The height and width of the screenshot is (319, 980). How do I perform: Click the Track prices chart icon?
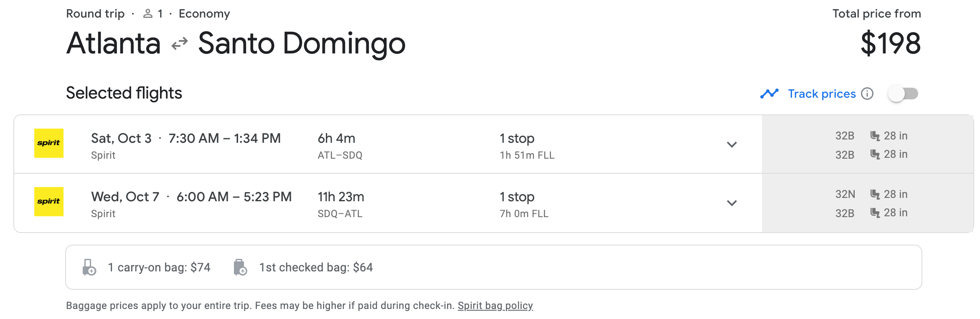pyautogui.click(x=769, y=94)
